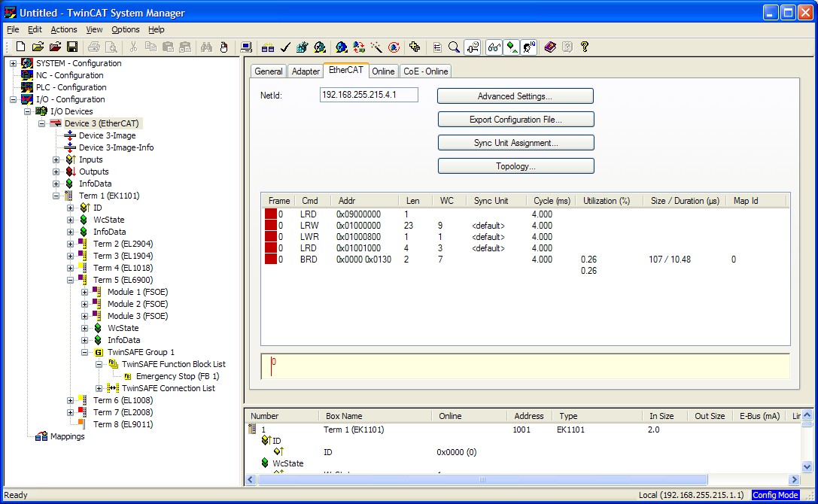Click Export Configuration File button
Viewport: 818px width, 504px height.
(x=515, y=120)
